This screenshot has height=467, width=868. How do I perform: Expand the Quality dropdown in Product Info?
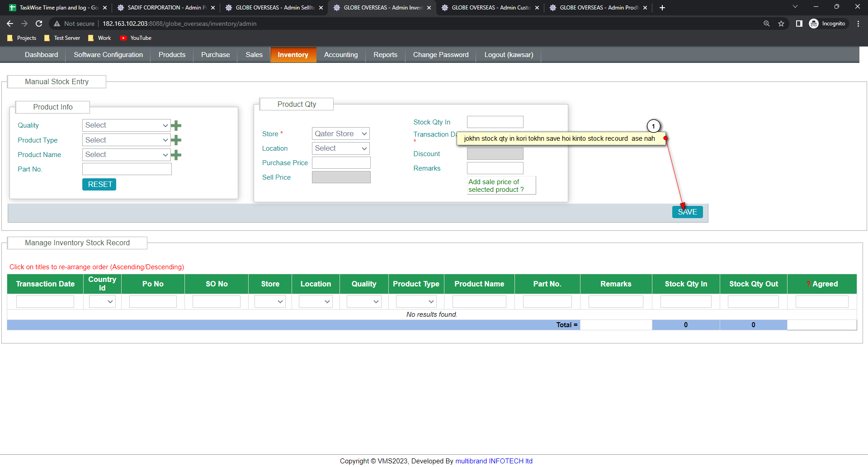click(x=126, y=125)
